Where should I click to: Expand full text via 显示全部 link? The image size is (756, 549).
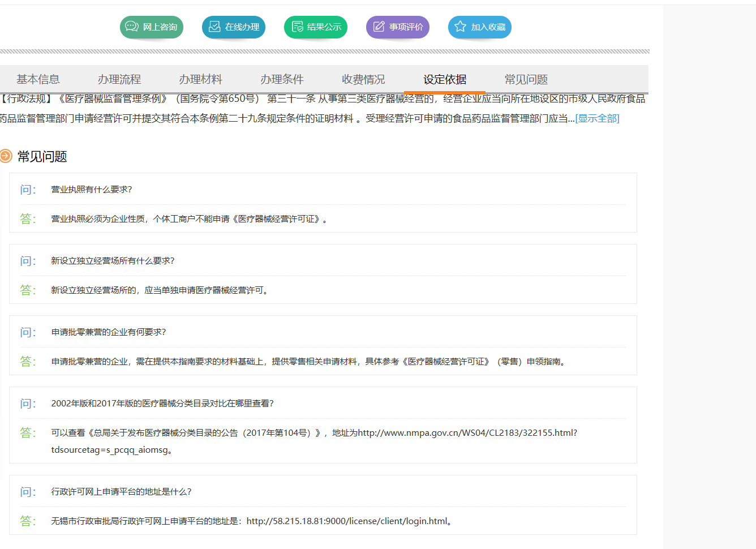[x=598, y=118]
